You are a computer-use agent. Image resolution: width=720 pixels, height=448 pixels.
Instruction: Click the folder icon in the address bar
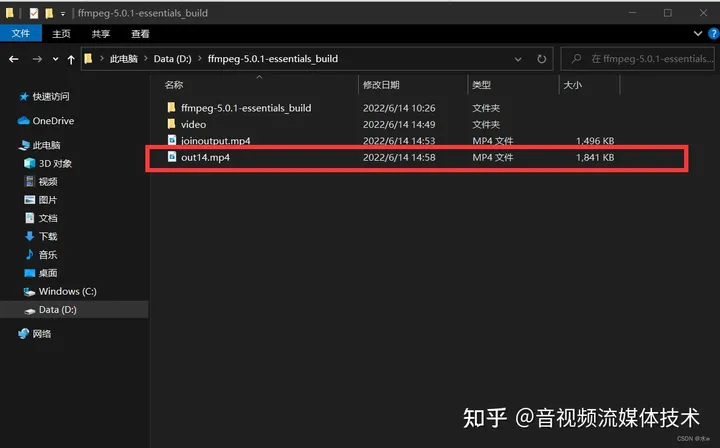click(89, 58)
